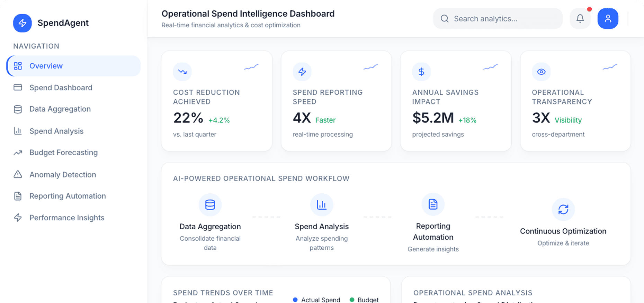Click the green Faster label
Screen dimensions: 644x303
(x=325, y=120)
